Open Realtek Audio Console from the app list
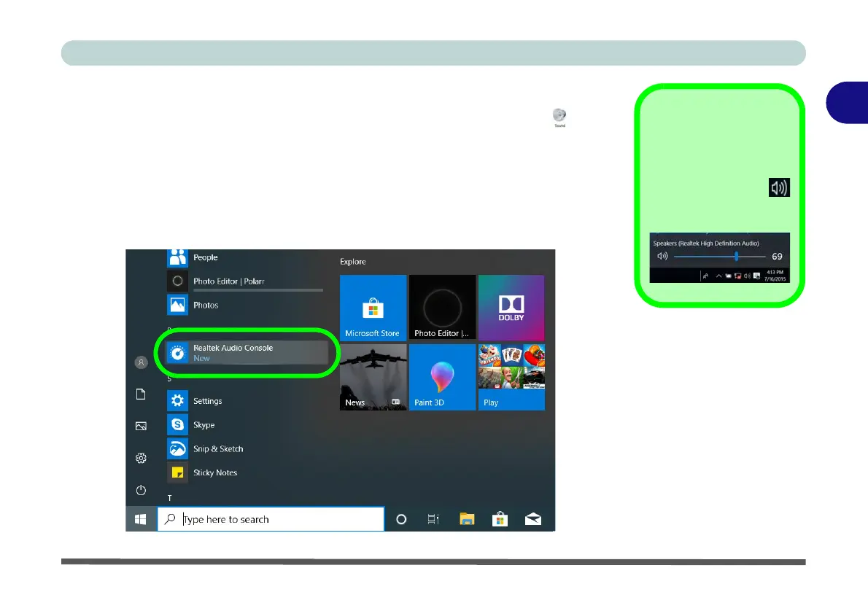Viewport: 868px width, 611px height. [247, 353]
